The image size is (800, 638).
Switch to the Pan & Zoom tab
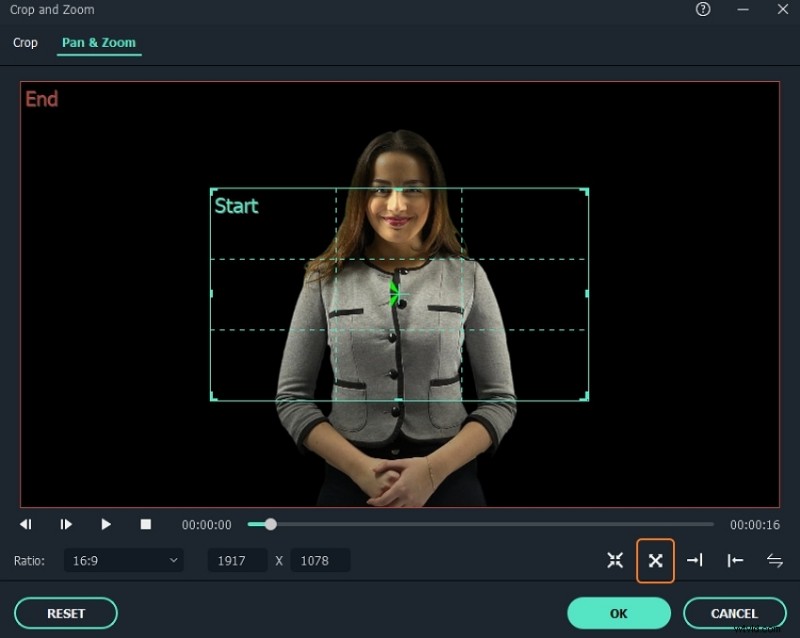(x=98, y=43)
